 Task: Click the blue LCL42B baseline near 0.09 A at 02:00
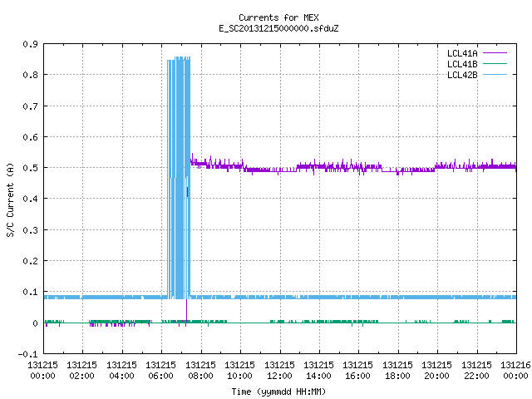coord(82,298)
